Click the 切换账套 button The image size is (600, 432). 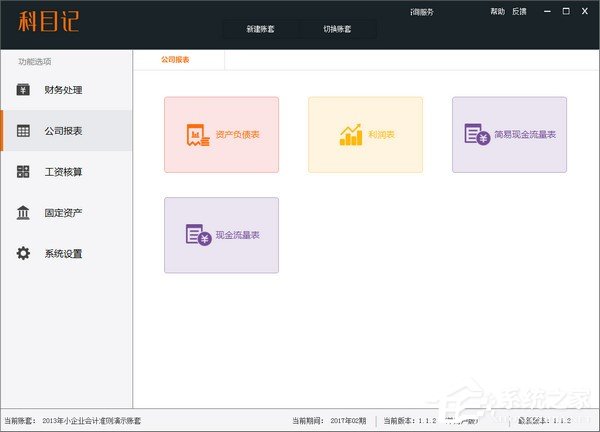pyautogui.click(x=337, y=29)
